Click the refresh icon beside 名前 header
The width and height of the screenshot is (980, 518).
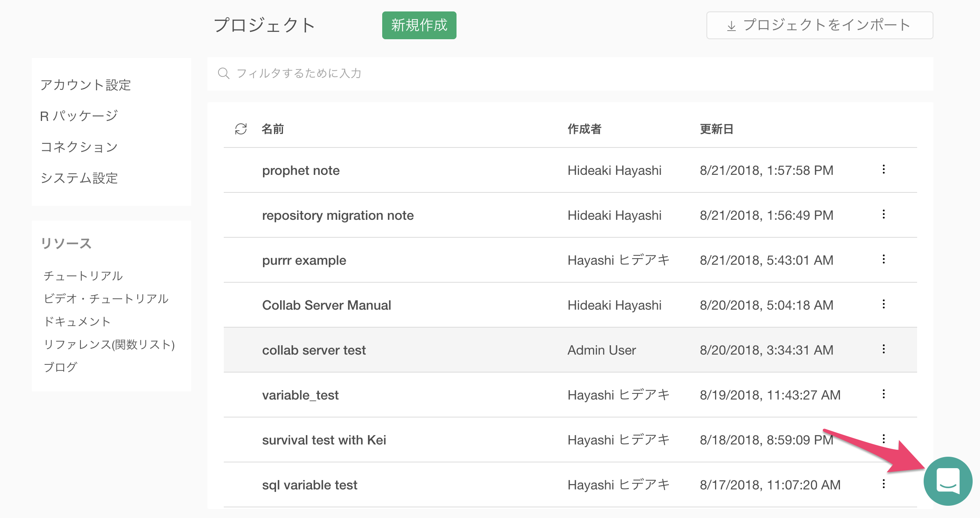click(x=241, y=129)
